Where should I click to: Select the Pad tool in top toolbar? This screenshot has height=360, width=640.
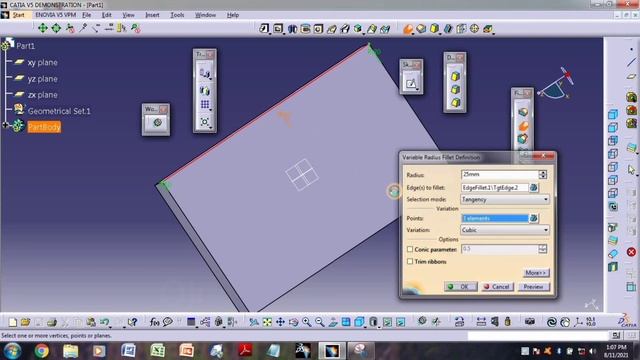[x=264, y=29]
